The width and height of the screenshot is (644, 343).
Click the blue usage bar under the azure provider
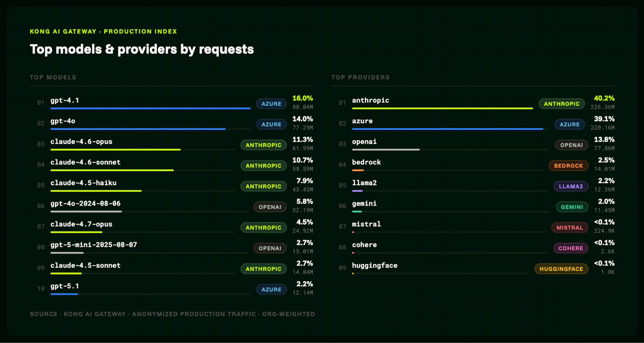point(448,129)
